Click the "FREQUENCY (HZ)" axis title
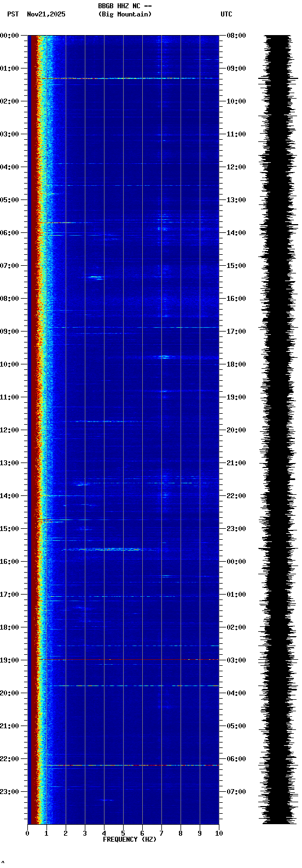 point(130,840)
